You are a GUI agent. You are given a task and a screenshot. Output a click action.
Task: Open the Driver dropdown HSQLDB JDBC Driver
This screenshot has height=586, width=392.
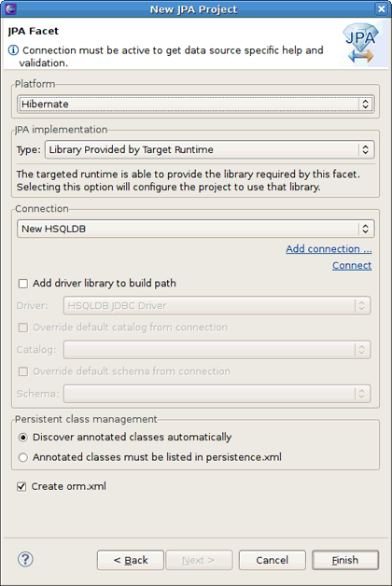click(x=217, y=306)
